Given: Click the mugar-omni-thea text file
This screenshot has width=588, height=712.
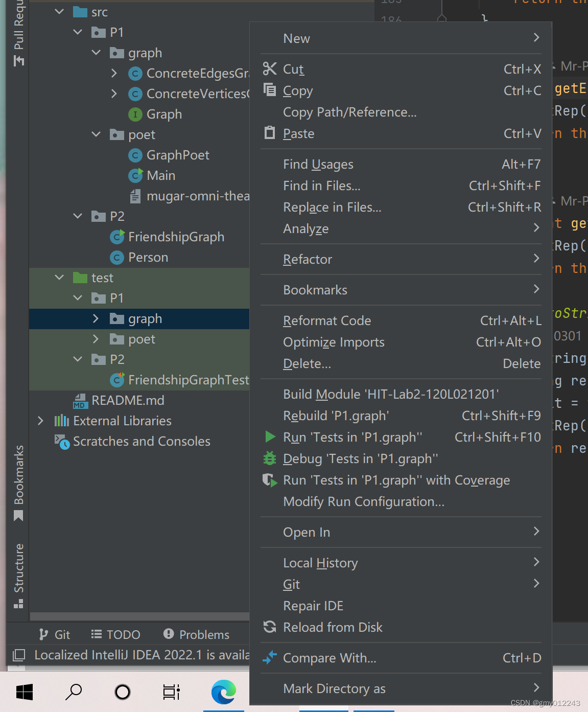Looking at the screenshot, I should tap(189, 196).
